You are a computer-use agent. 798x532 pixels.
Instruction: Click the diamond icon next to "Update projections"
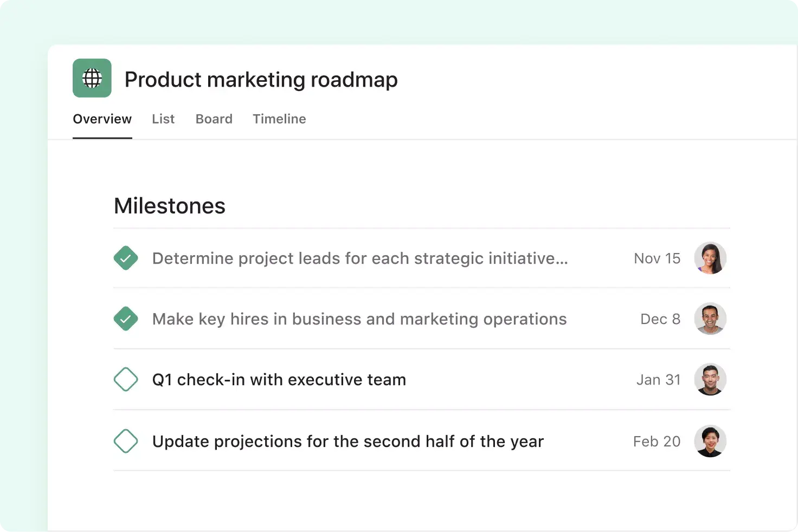click(x=126, y=441)
